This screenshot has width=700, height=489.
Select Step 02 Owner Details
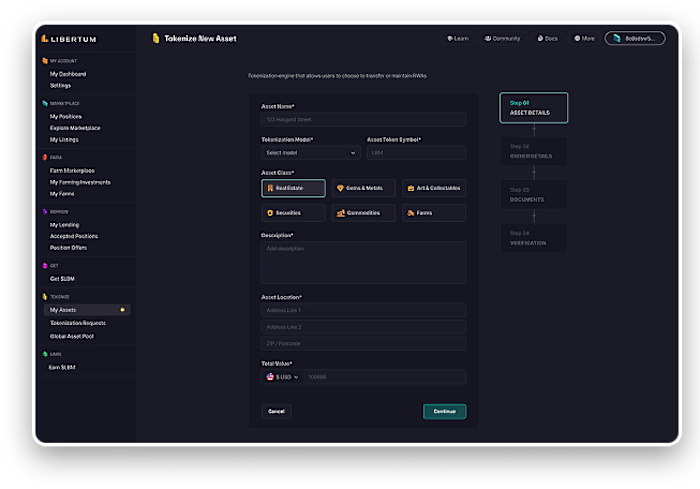click(533, 151)
